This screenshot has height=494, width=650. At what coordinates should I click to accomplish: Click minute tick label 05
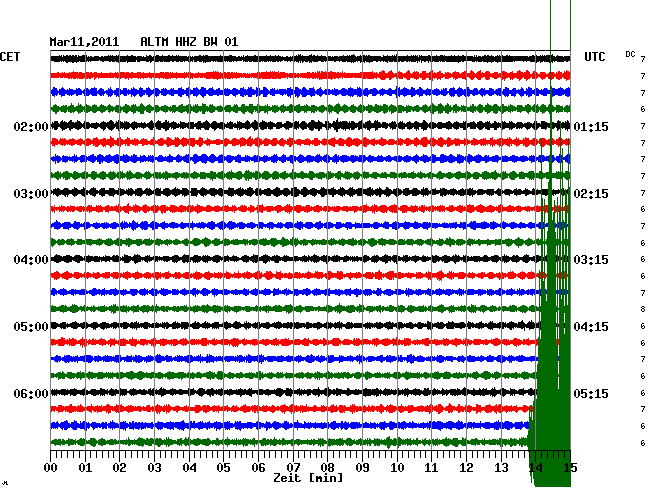pos(223,468)
